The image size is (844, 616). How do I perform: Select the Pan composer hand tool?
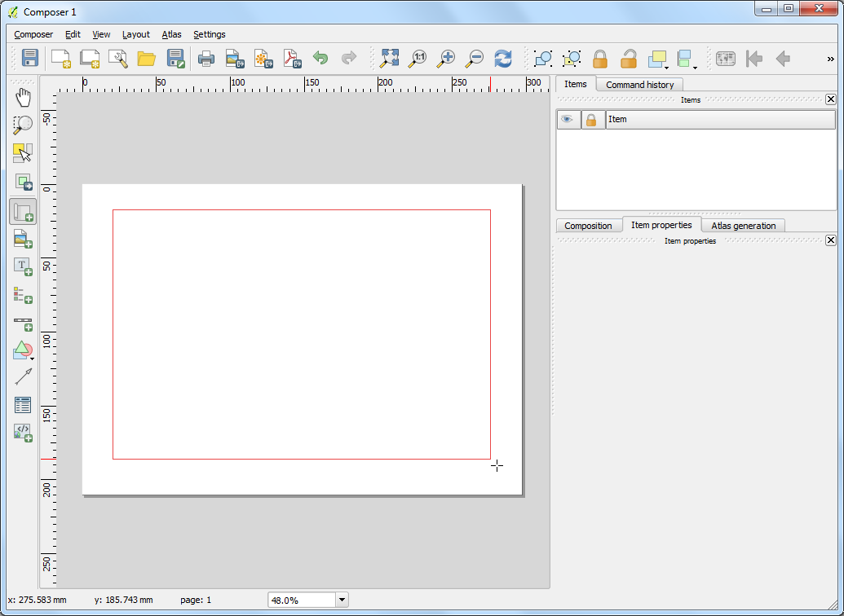click(x=23, y=98)
